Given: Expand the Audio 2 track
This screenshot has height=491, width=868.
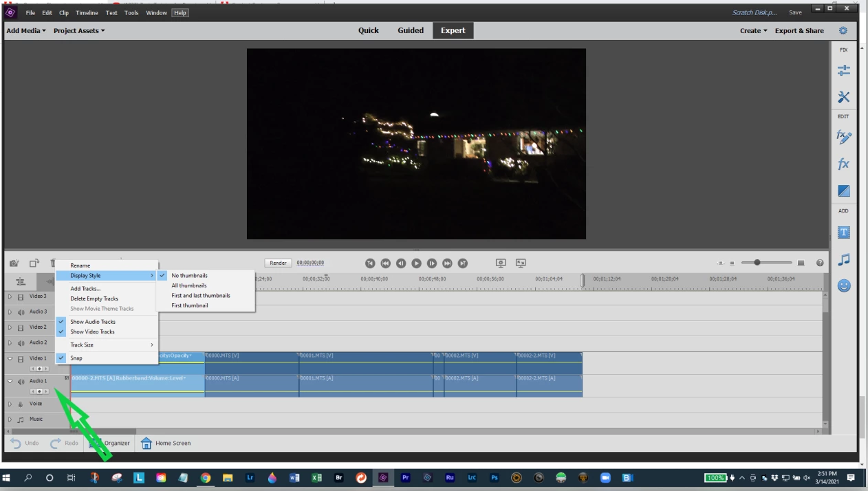Looking at the screenshot, I should [x=10, y=342].
